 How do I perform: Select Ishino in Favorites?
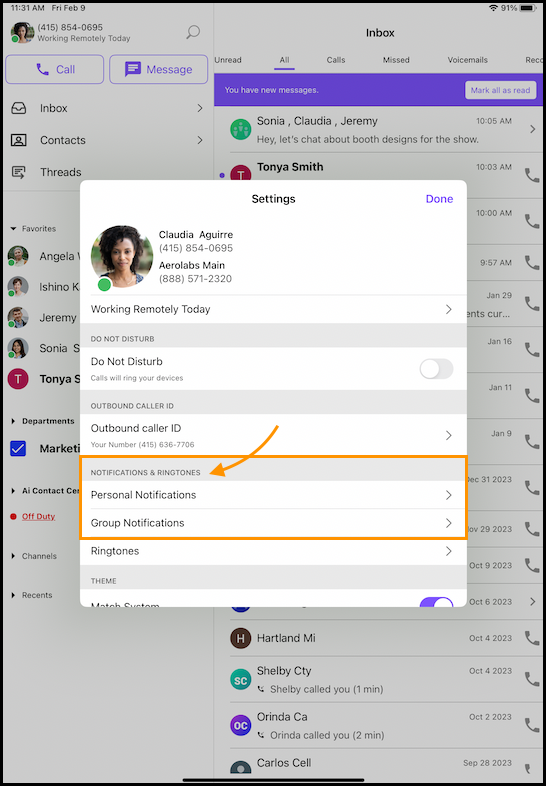tap(43, 287)
